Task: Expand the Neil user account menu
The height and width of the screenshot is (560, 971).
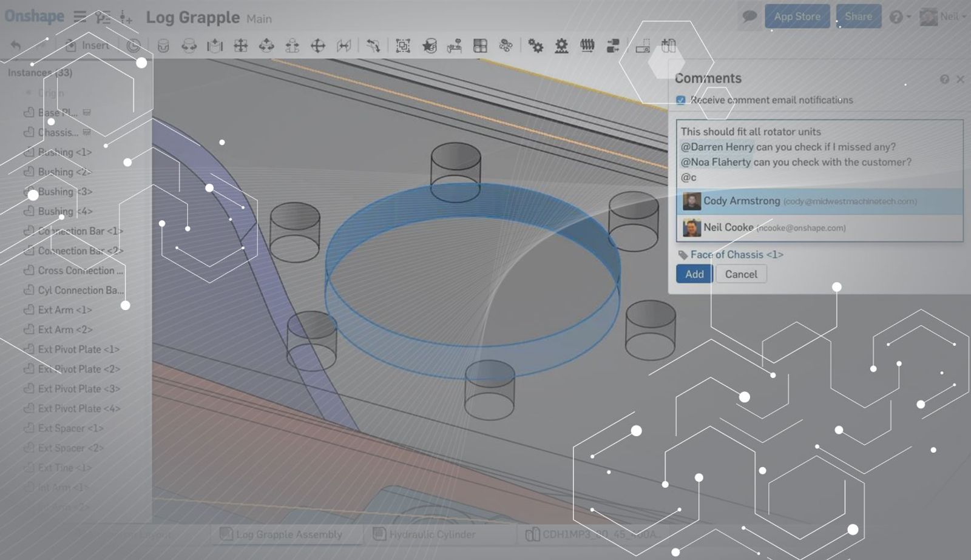Action: click(942, 16)
